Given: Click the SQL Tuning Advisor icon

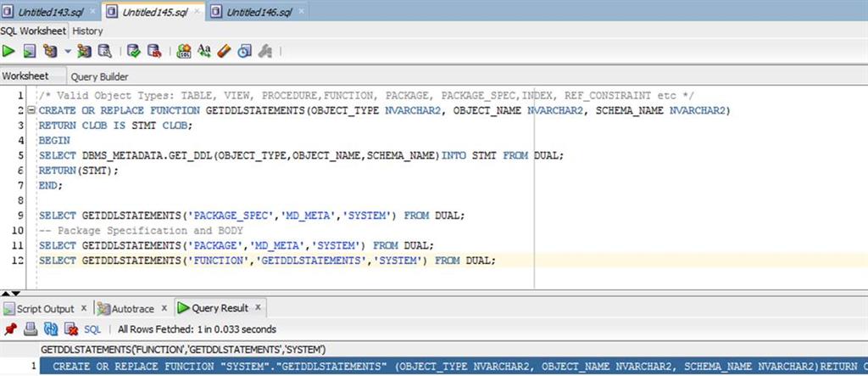Looking at the screenshot, I should [x=104, y=52].
